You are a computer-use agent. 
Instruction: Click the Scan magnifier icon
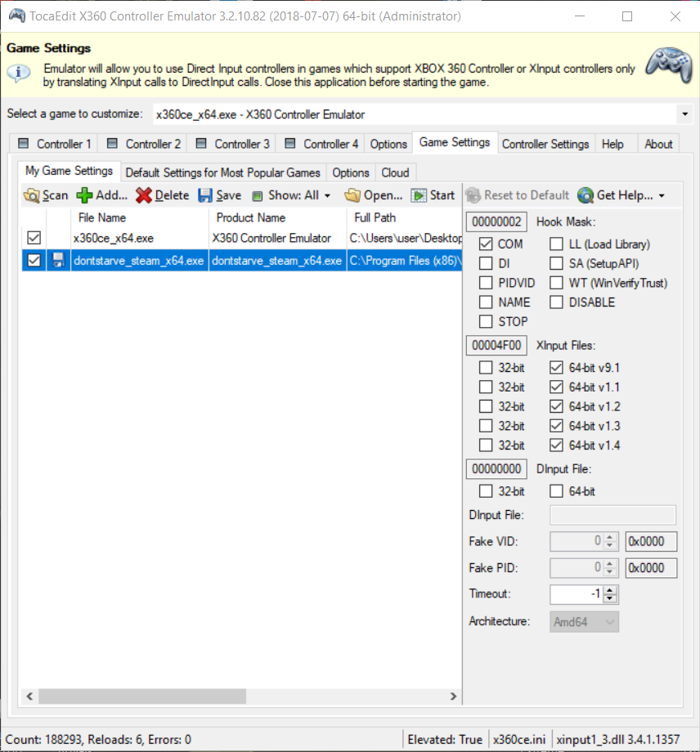pyautogui.click(x=32, y=195)
